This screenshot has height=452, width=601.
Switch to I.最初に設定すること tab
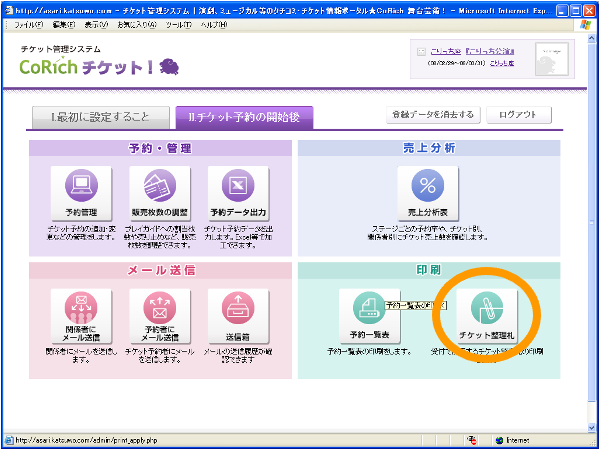point(98,118)
